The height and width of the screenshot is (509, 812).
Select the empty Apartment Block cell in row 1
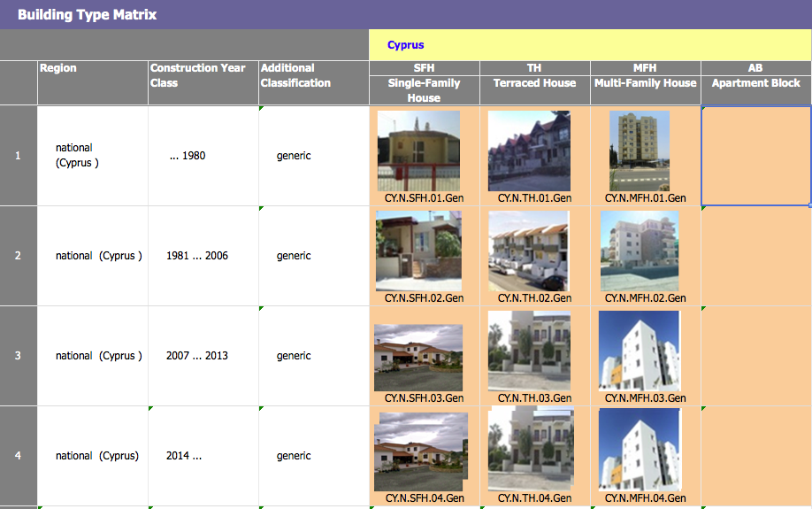pyautogui.click(x=755, y=156)
